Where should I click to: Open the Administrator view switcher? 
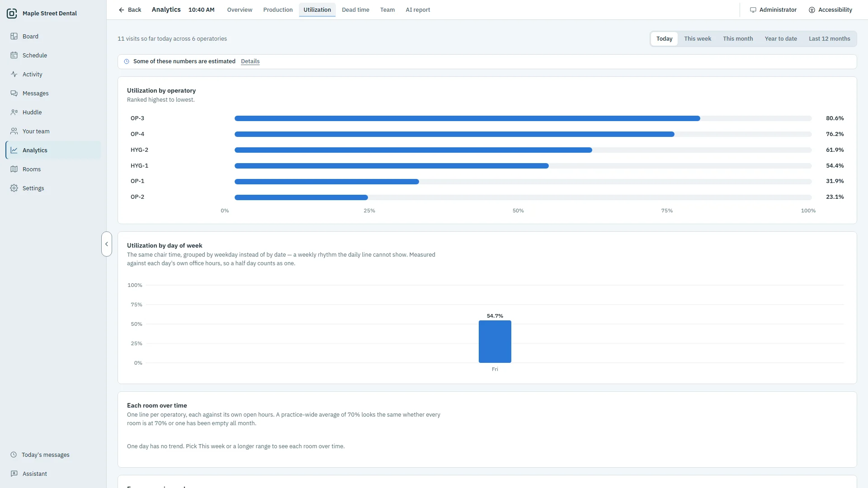coord(773,10)
